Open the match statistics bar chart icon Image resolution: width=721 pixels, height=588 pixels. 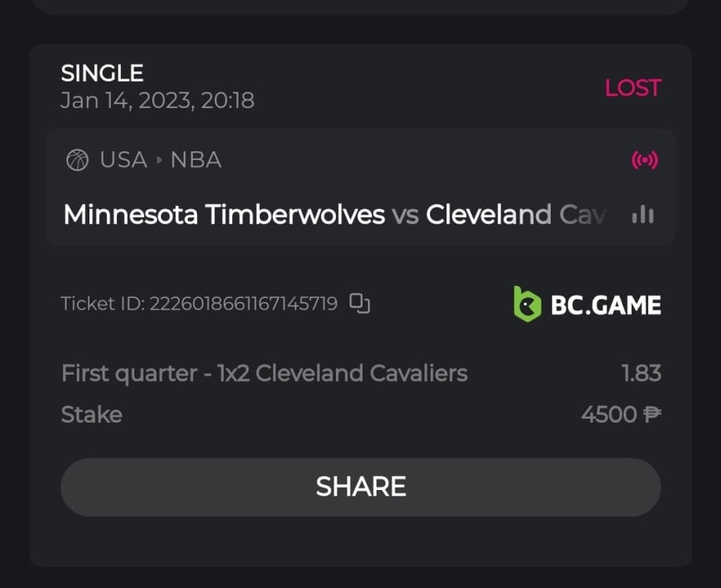click(643, 215)
